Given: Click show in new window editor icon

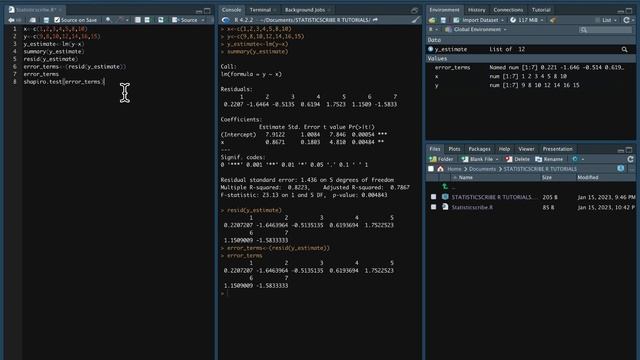Looking at the screenshot, I should pyautogui.click(x=33, y=20).
